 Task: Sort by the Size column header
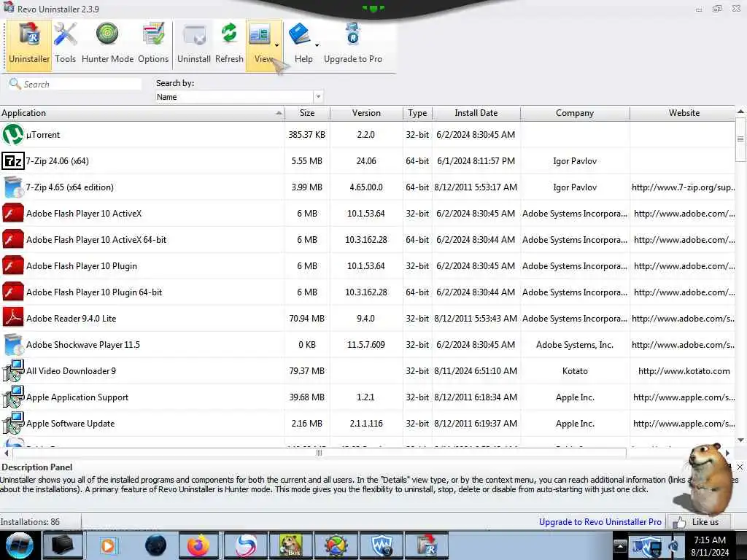pyautogui.click(x=307, y=113)
